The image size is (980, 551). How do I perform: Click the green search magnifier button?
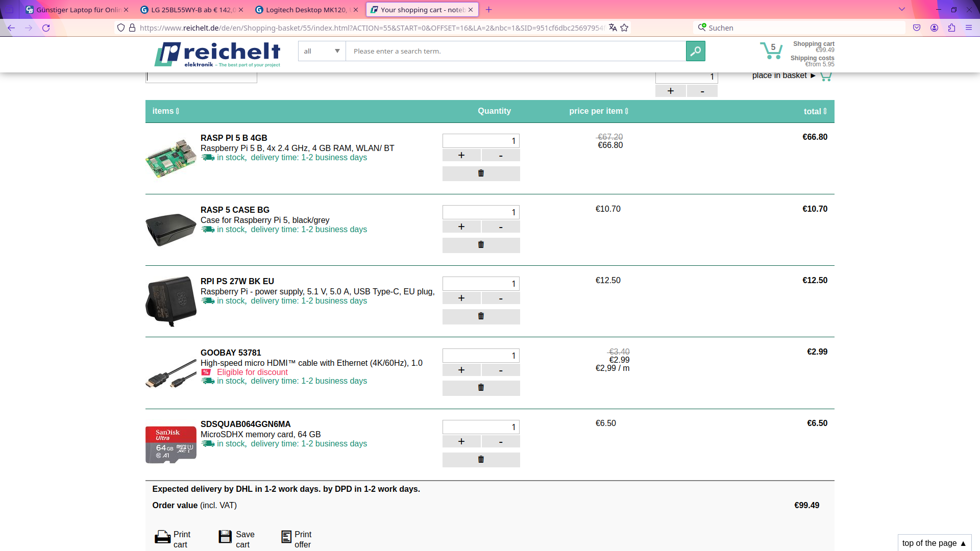pos(695,51)
